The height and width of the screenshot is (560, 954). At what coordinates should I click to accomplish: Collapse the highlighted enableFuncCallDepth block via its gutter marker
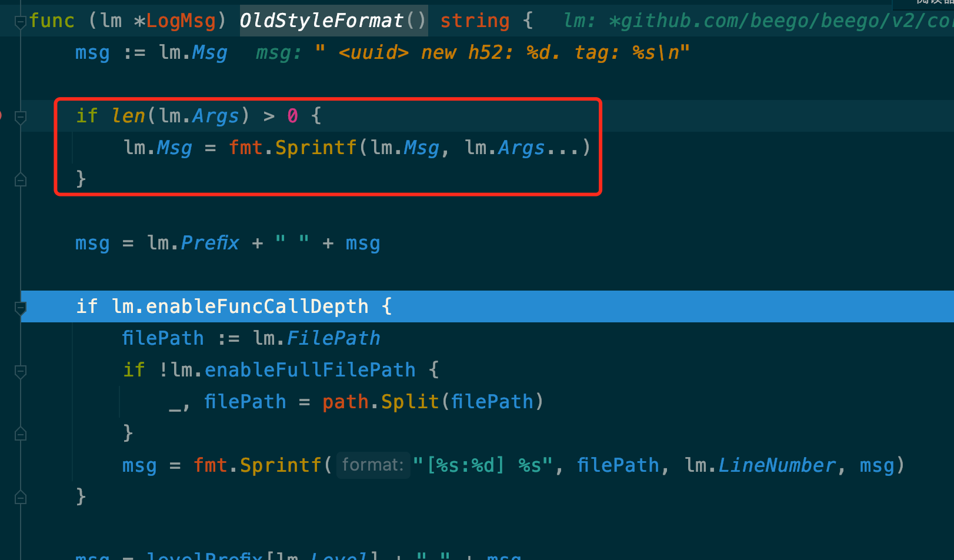click(19, 306)
